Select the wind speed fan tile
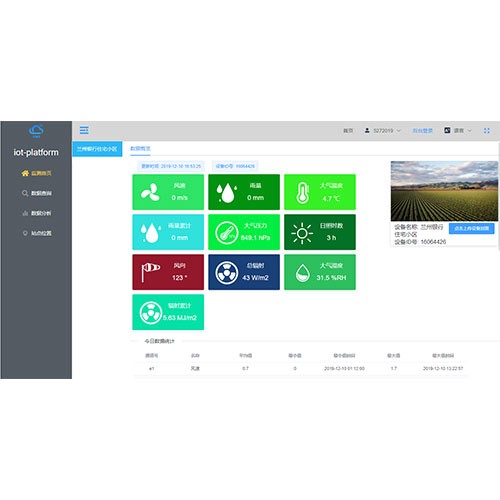This screenshot has height=500, width=500. (x=168, y=192)
